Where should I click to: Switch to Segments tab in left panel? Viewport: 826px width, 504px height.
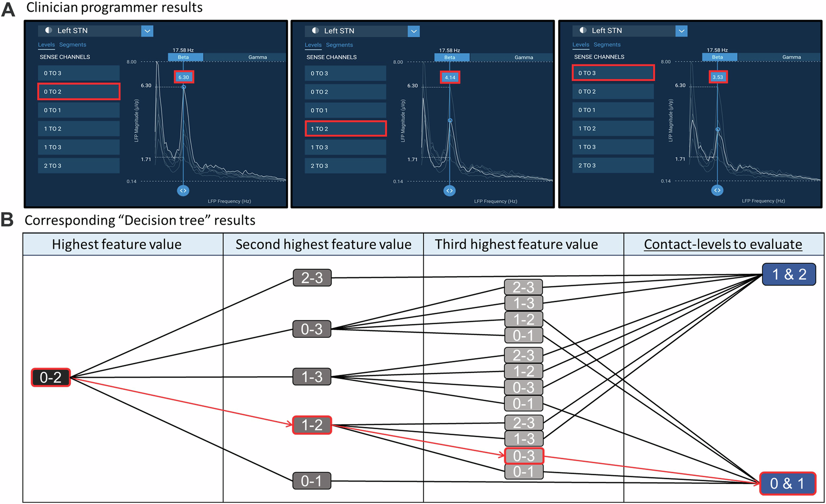[72, 45]
